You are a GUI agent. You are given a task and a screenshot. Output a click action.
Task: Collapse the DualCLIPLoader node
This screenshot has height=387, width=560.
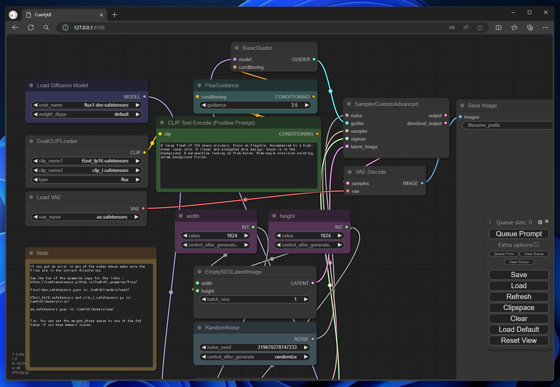pos(31,141)
